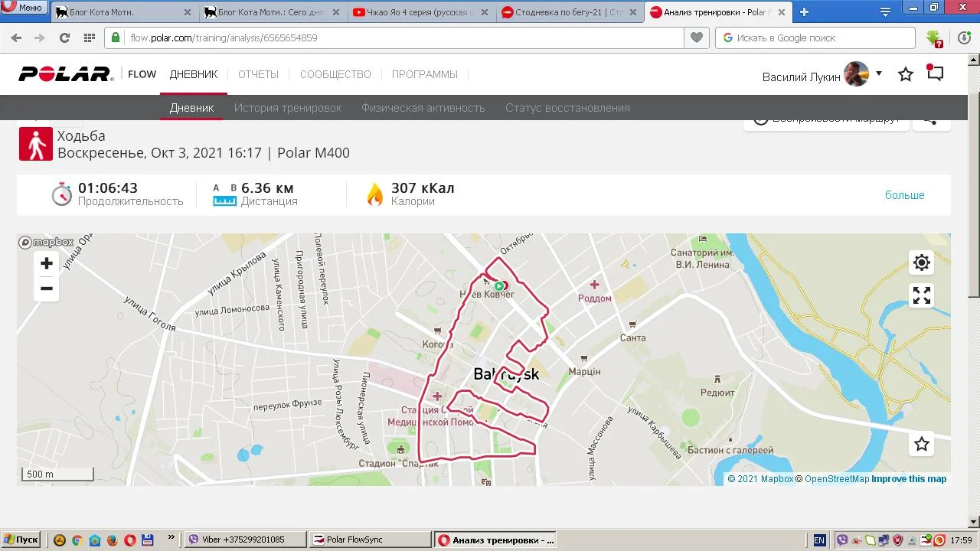
Task: Zoom out on the map
Action: tap(47, 289)
